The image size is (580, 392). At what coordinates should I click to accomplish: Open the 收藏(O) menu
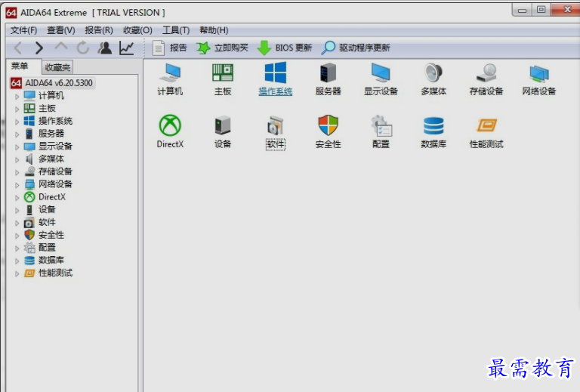click(137, 30)
